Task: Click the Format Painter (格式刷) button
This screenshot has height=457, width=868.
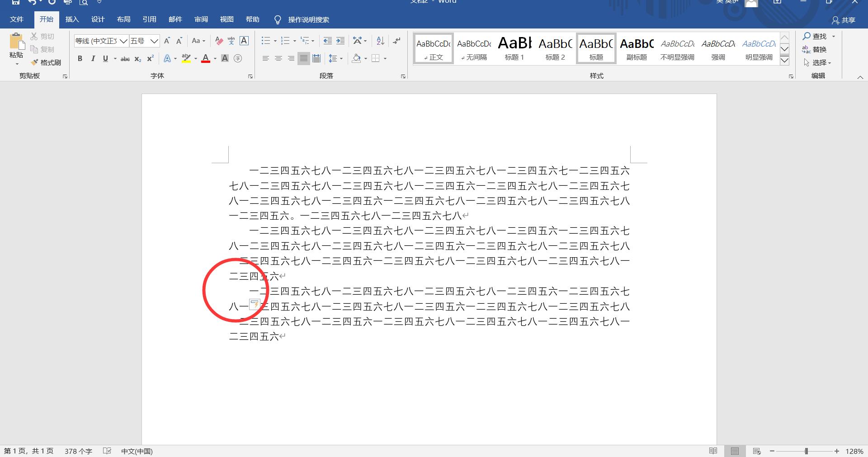Action: click(x=46, y=62)
